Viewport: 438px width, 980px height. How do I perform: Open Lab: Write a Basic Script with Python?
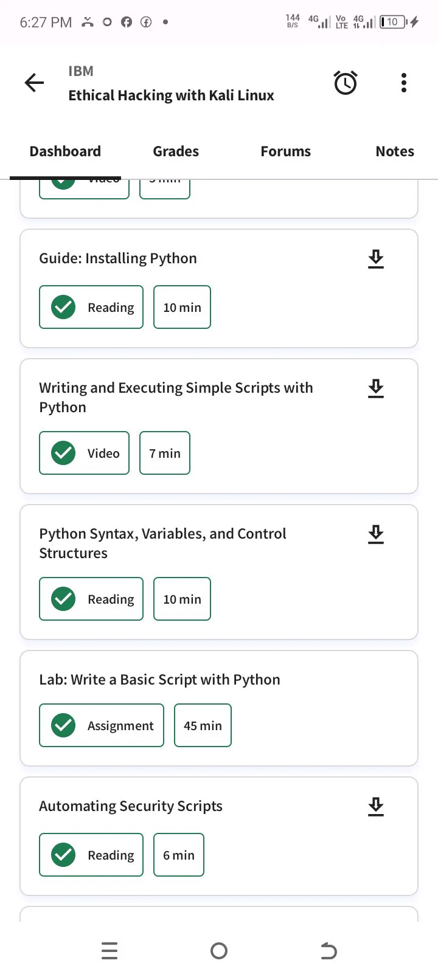[x=159, y=680]
